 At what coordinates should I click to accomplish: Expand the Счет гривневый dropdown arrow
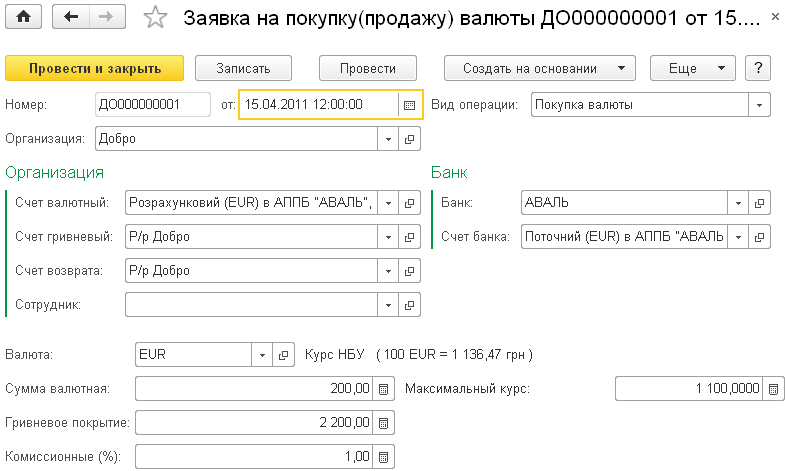tap(388, 237)
